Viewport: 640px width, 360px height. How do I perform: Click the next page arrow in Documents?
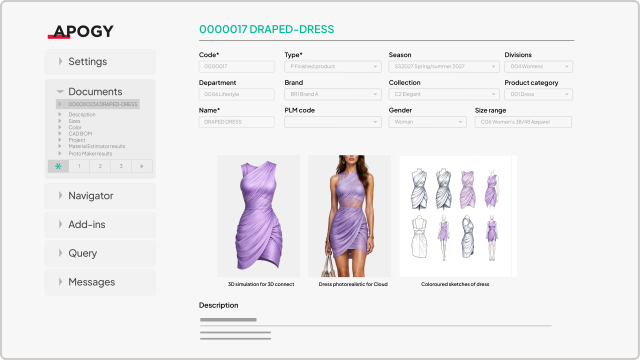coord(142,166)
